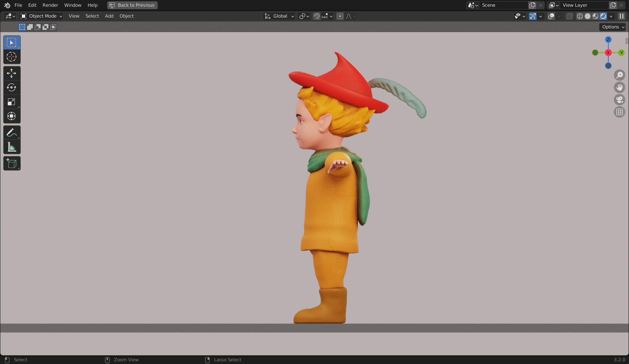Expand gizmo options arrow
This screenshot has height=364, width=629.
click(x=540, y=16)
